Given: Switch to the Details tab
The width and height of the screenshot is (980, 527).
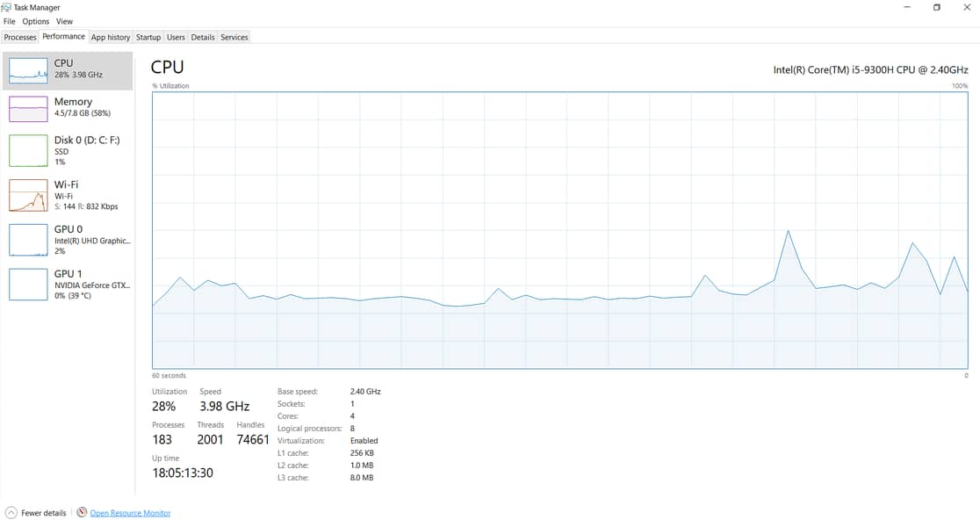Looking at the screenshot, I should pyautogui.click(x=203, y=37).
